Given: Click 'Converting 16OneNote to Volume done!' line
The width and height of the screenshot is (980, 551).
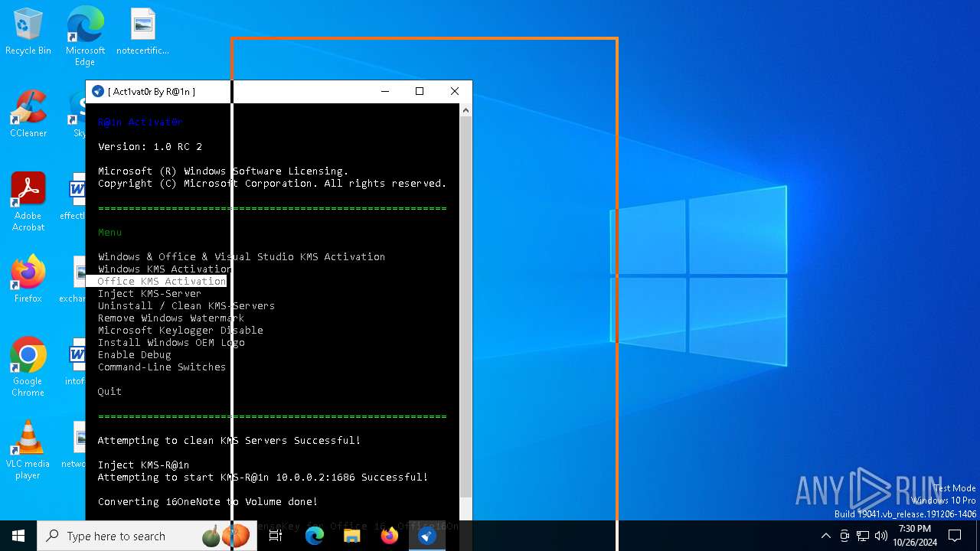Looking at the screenshot, I should [x=207, y=501].
